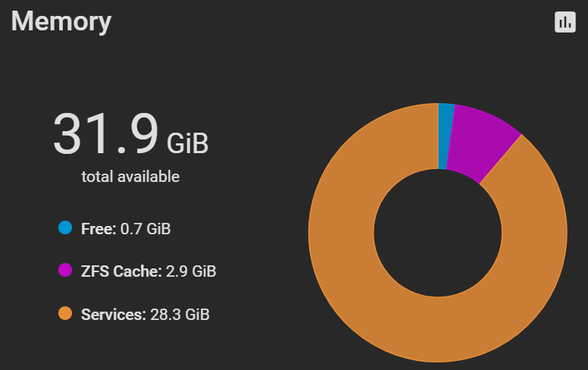Click the Memory widget title

(x=61, y=22)
